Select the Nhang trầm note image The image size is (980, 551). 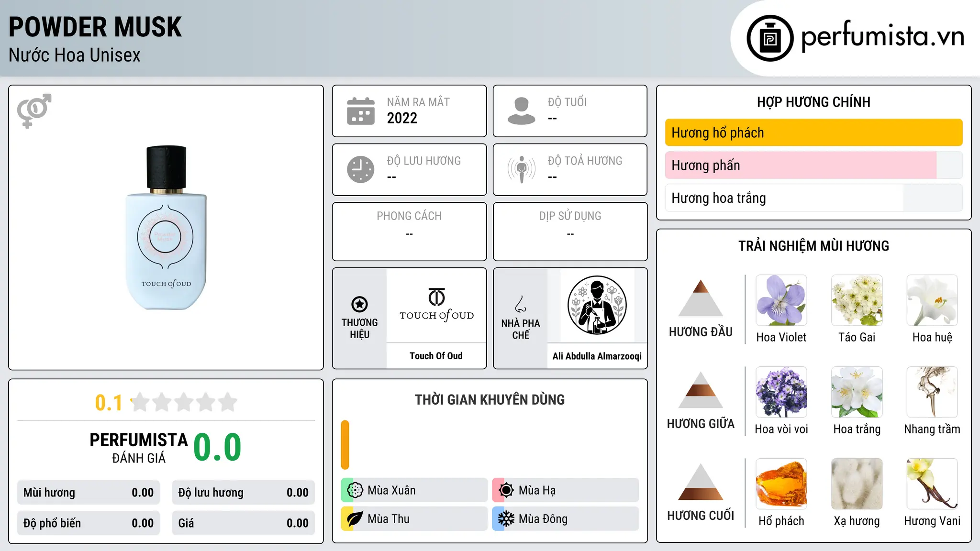(932, 392)
